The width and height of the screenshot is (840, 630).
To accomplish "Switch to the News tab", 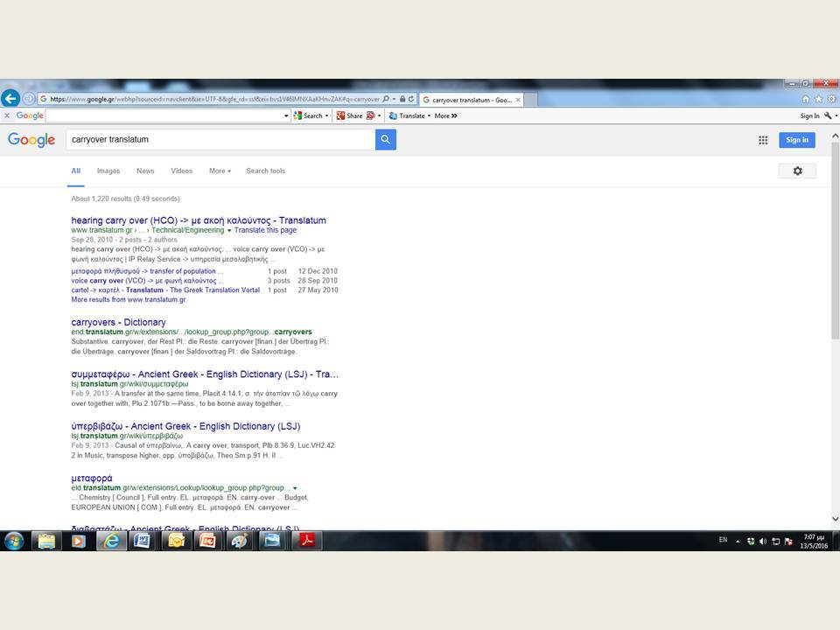I will [145, 171].
